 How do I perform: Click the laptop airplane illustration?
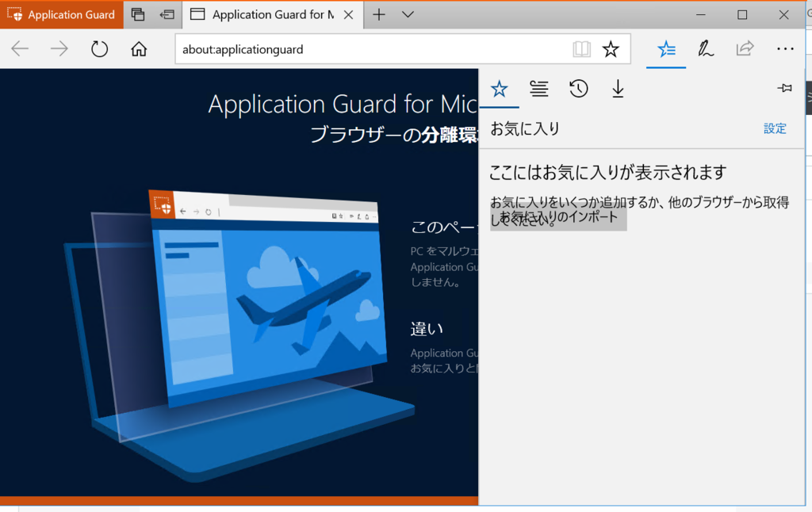(x=238, y=337)
